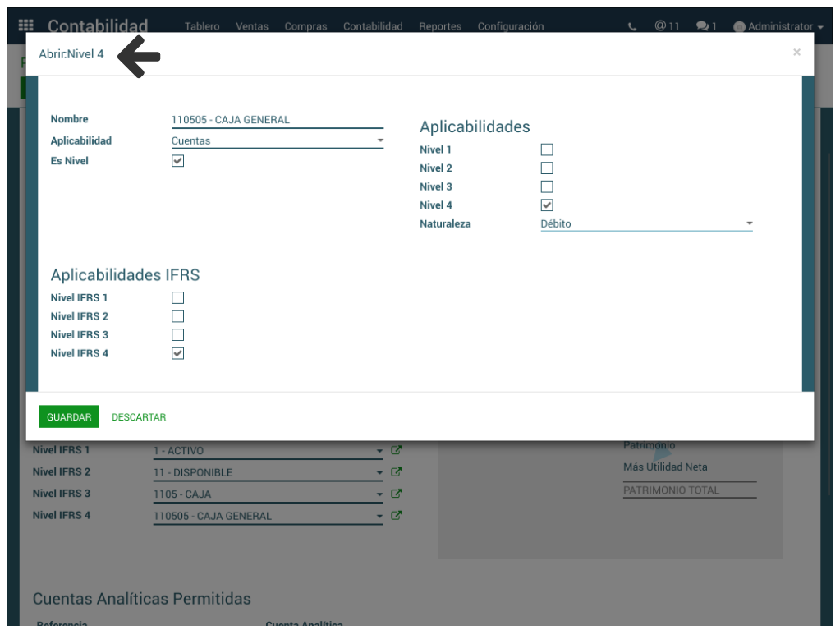Enable the Nivel 1 checkbox
Viewport: 840px width, 630px height.
(547, 149)
